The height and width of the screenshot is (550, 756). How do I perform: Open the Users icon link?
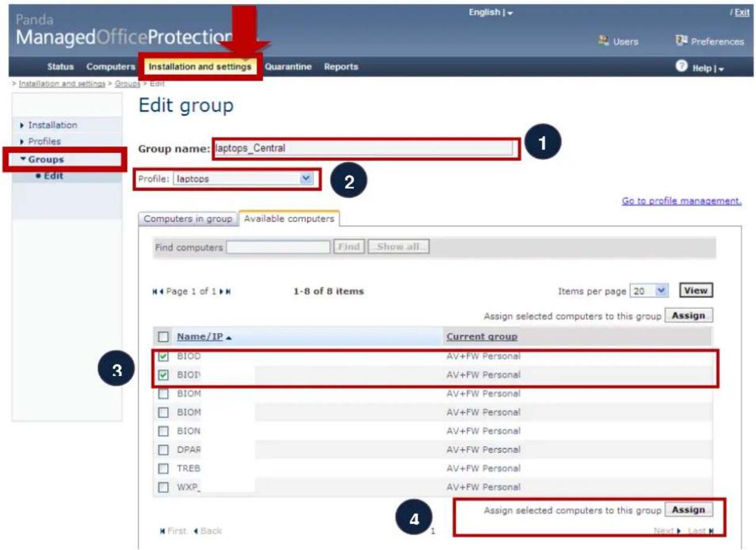604,41
